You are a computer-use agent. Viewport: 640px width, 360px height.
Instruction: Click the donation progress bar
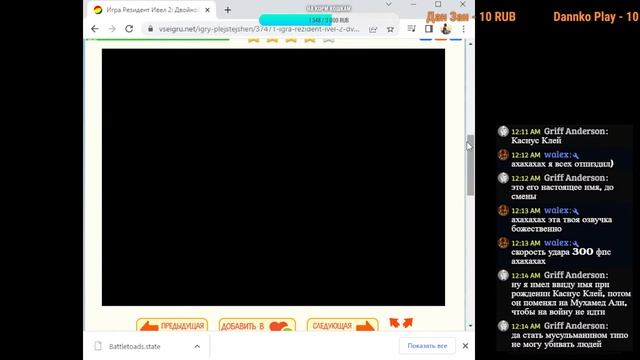point(329,20)
